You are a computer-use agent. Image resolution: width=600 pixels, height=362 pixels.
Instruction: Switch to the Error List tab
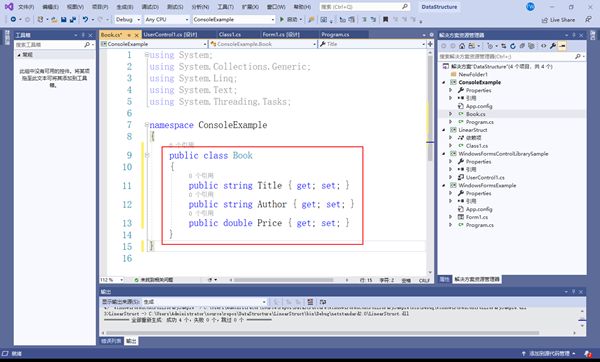click(x=111, y=341)
